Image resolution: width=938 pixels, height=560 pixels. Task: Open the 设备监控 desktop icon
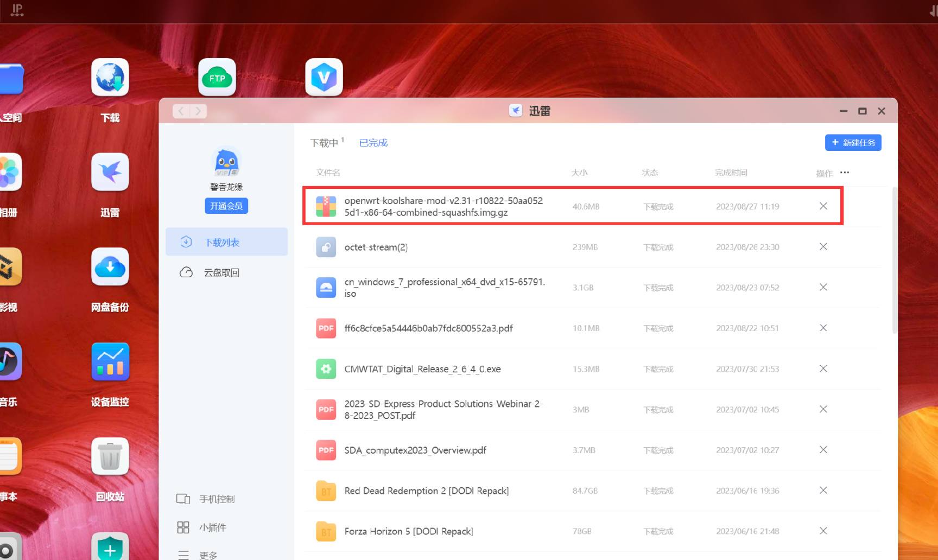point(110,362)
